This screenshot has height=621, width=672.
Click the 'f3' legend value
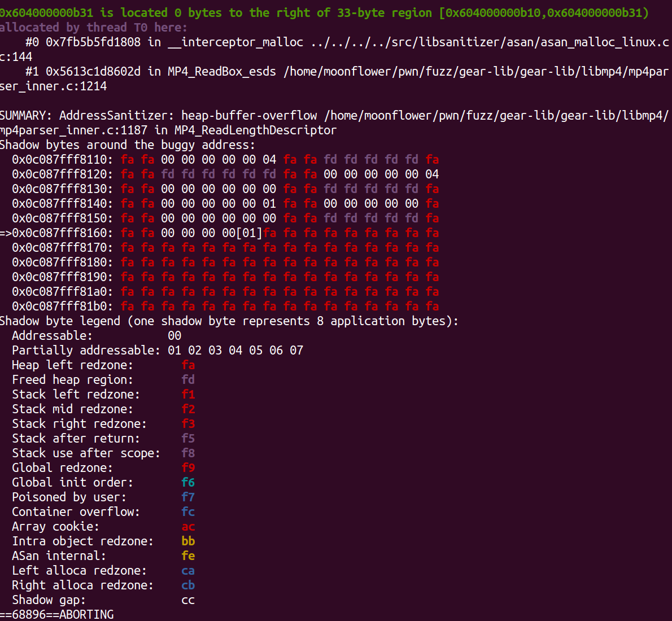point(188,424)
